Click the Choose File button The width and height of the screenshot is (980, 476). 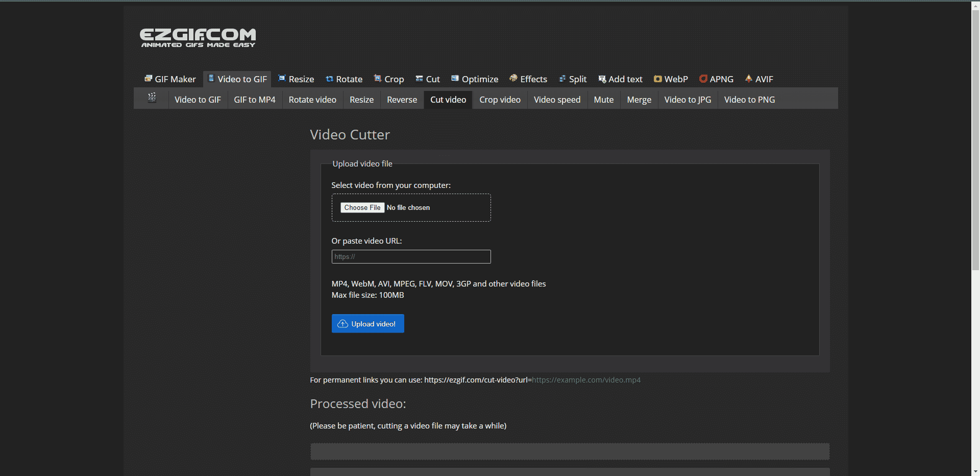point(362,207)
